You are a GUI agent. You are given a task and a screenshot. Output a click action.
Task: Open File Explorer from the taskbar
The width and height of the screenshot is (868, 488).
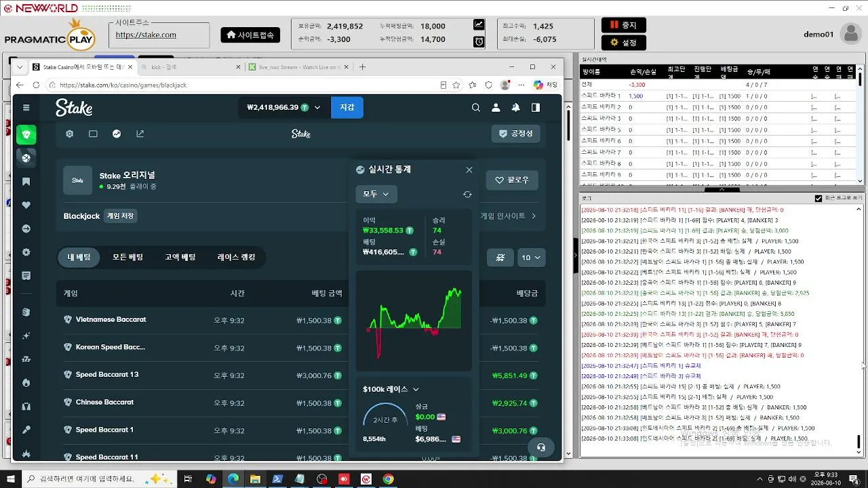[x=256, y=479]
